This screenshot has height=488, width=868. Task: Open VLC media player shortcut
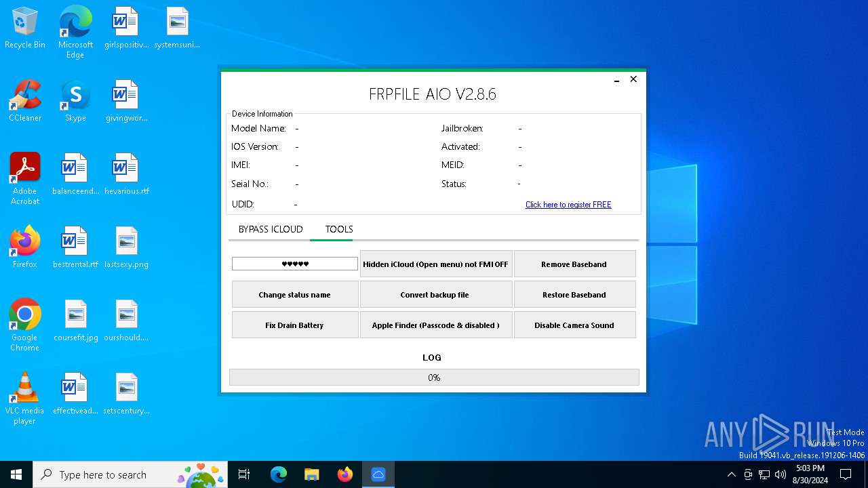tap(25, 399)
